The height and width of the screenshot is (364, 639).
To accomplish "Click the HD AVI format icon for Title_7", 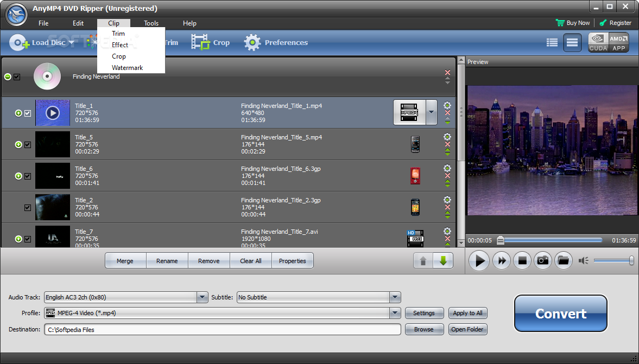I will (415, 239).
